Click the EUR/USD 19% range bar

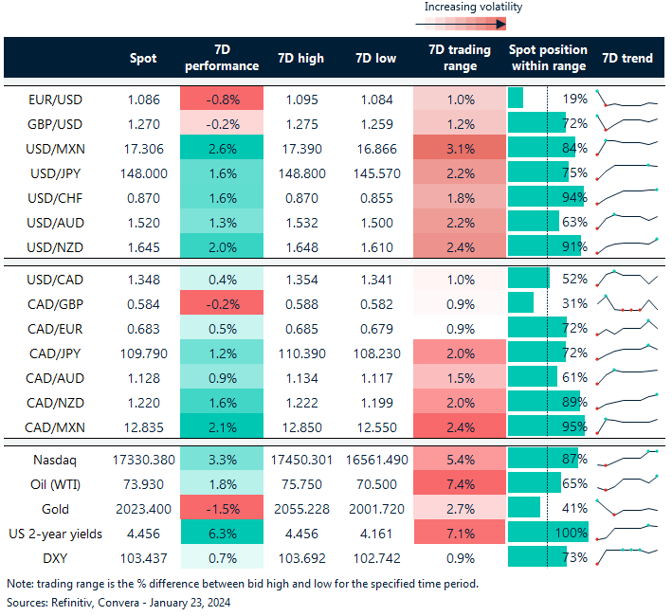(x=517, y=99)
